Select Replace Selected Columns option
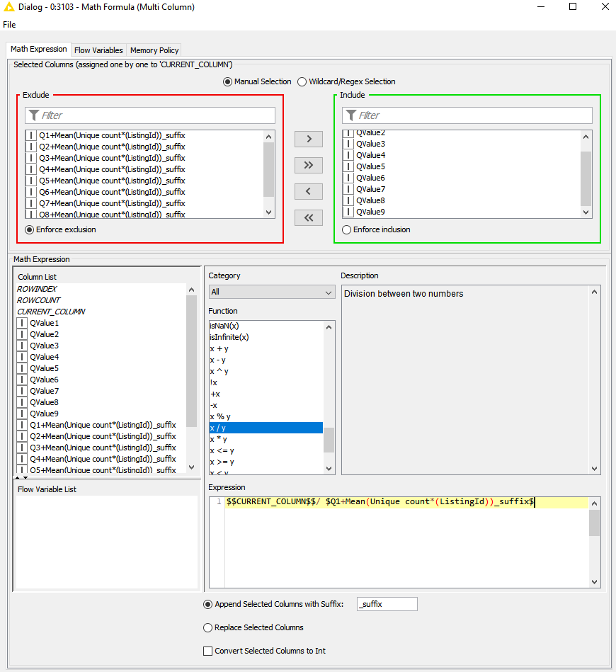Screen dimensions: 616x672 point(207,627)
